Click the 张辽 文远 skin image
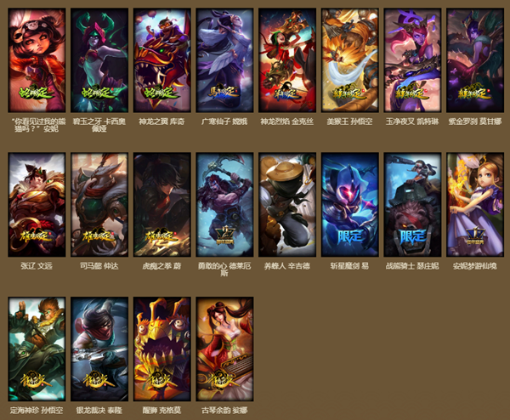 (x=37, y=205)
